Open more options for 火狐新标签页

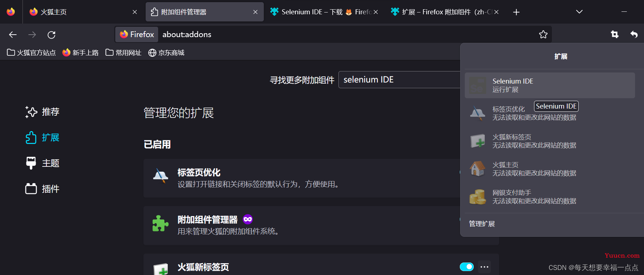click(x=484, y=267)
